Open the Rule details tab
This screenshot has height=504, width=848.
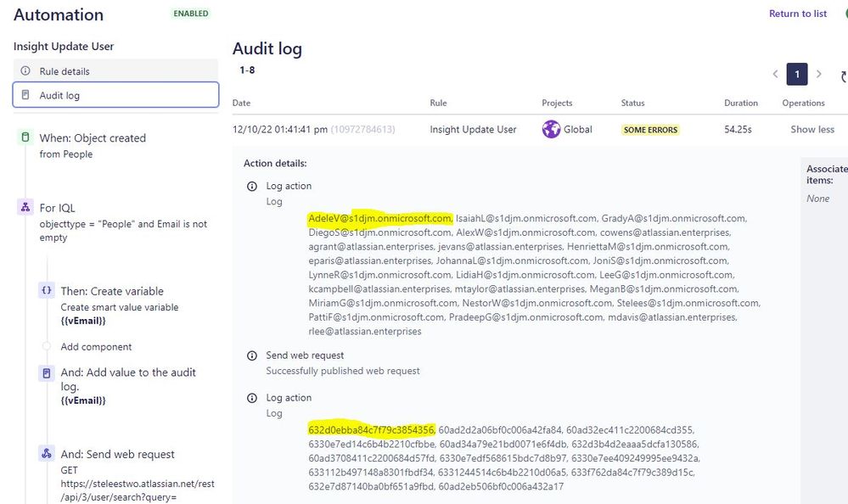click(x=115, y=70)
